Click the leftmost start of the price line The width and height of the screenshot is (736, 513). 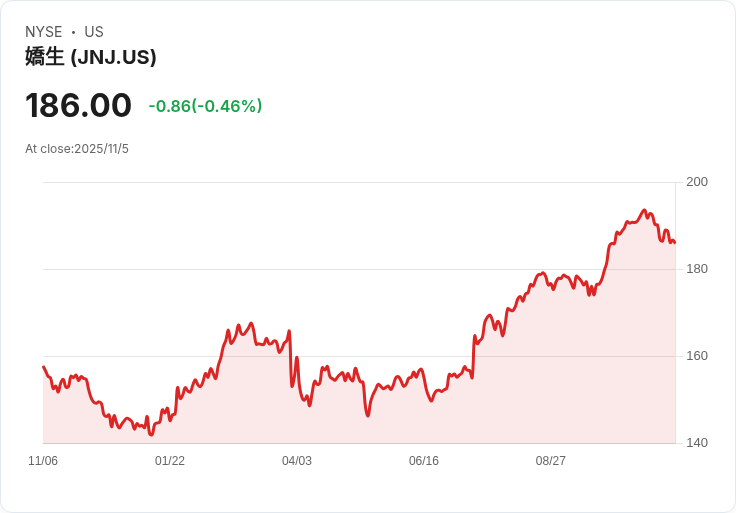click(x=43, y=367)
